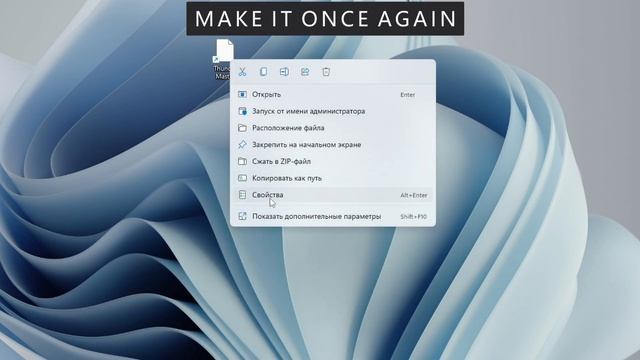Open Свойства from the context menu
The width and height of the screenshot is (640, 360).
(x=333, y=195)
